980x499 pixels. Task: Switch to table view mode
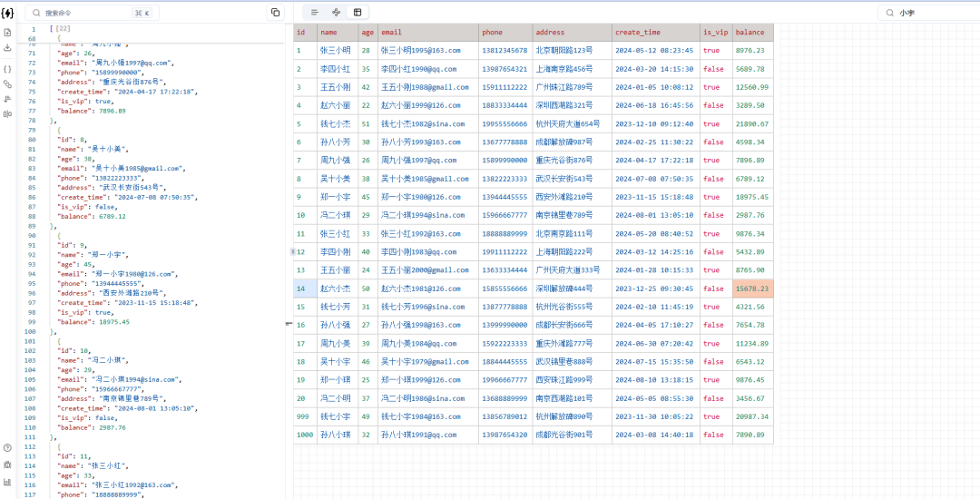coord(358,13)
